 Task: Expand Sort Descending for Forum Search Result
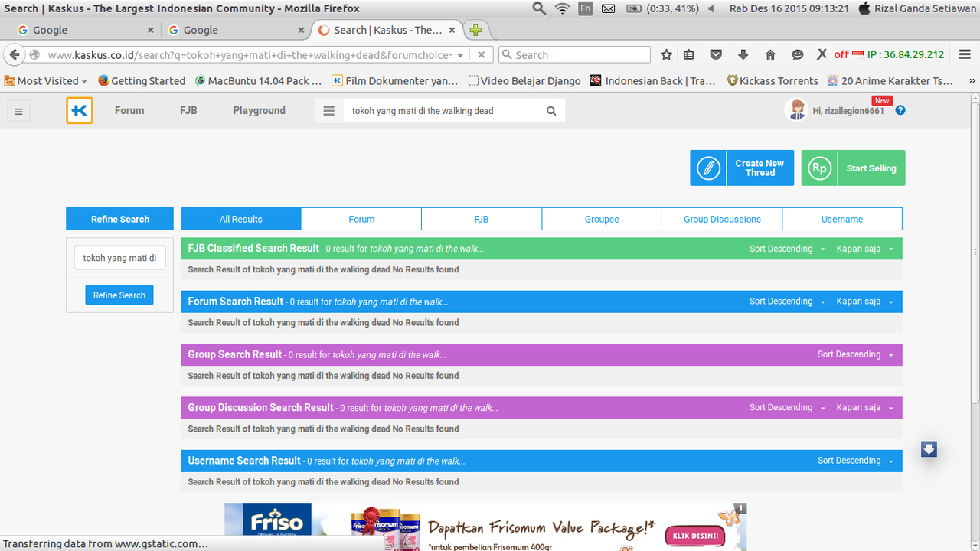coord(787,302)
